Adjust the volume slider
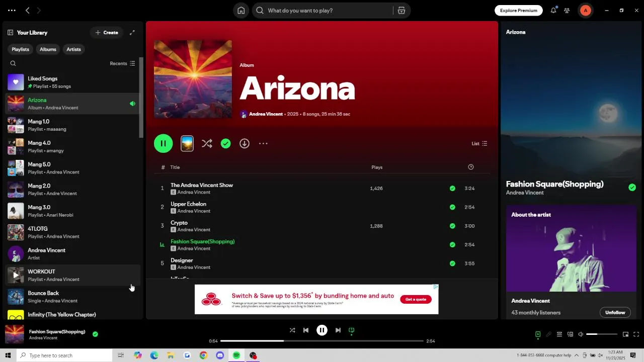The height and width of the screenshot is (362, 644). click(602, 334)
